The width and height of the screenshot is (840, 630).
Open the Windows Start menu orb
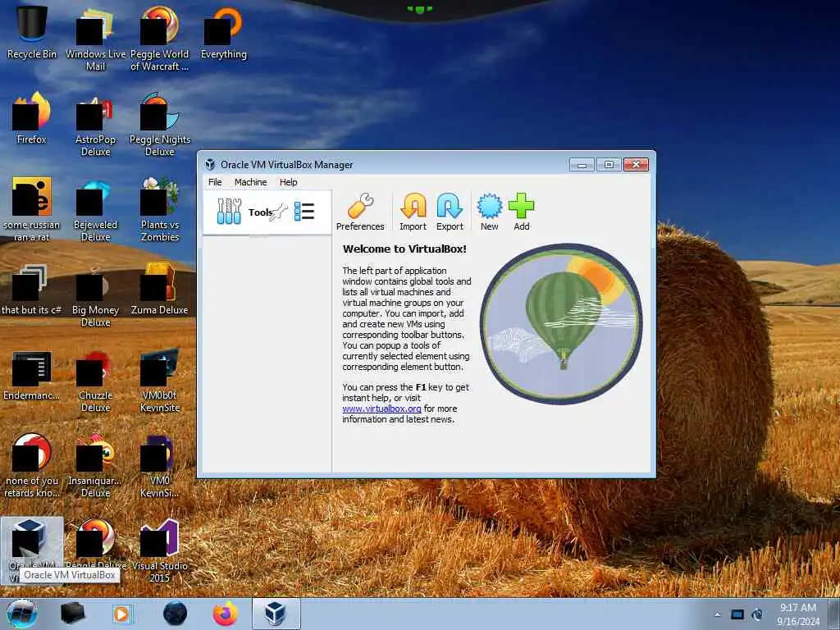coord(21,614)
